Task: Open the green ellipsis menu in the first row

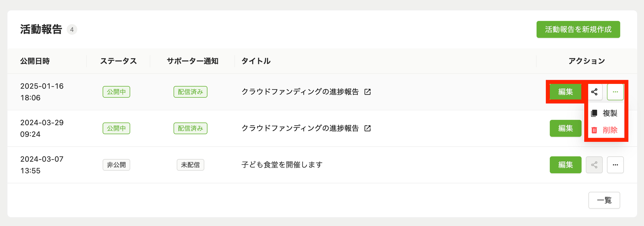Action: (x=615, y=92)
